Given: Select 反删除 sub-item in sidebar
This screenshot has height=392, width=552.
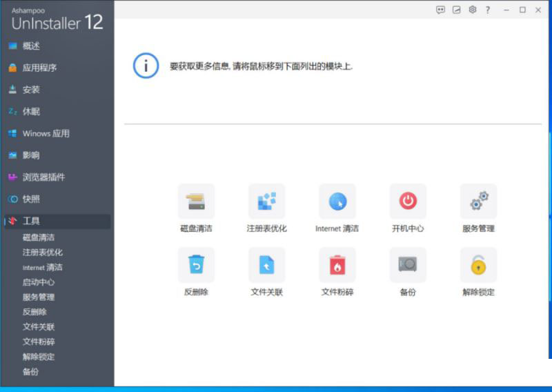Looking at the screenshot, I should [x=34, y=312].
